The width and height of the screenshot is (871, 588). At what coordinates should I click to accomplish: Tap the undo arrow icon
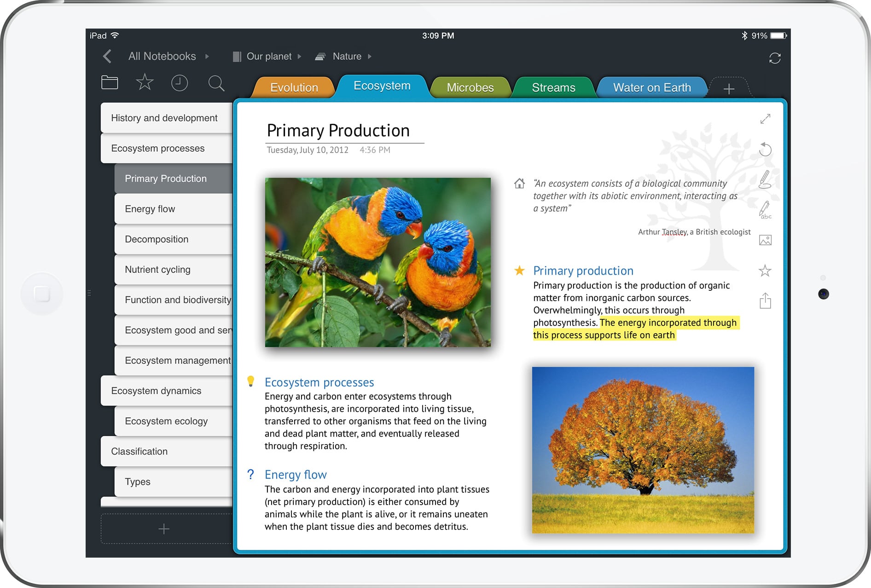pos(765,149)
